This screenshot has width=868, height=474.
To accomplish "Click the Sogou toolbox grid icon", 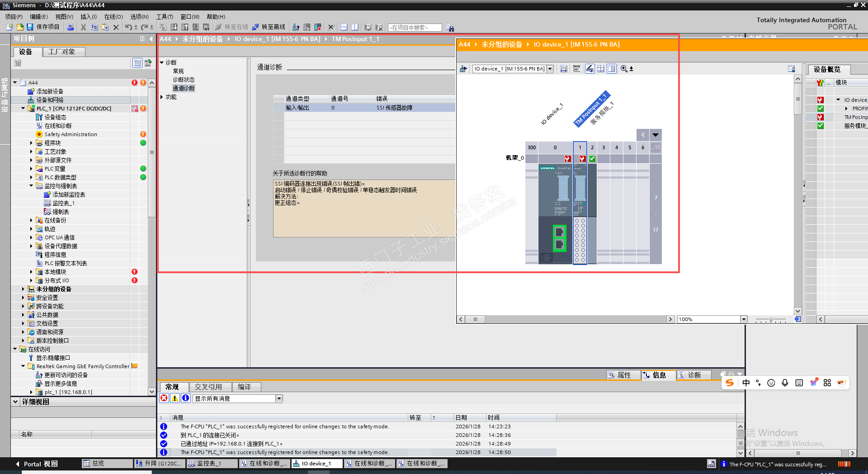I will coord(827,383).
